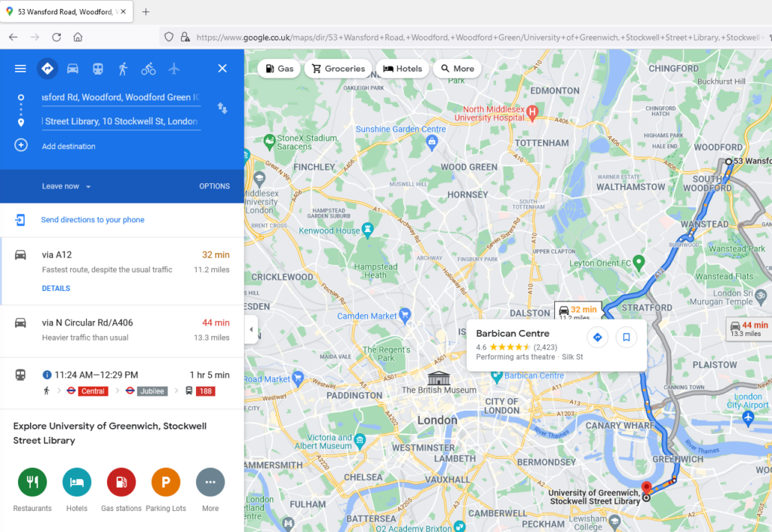Click the Add destination text
772x532 pixels.
69,146
